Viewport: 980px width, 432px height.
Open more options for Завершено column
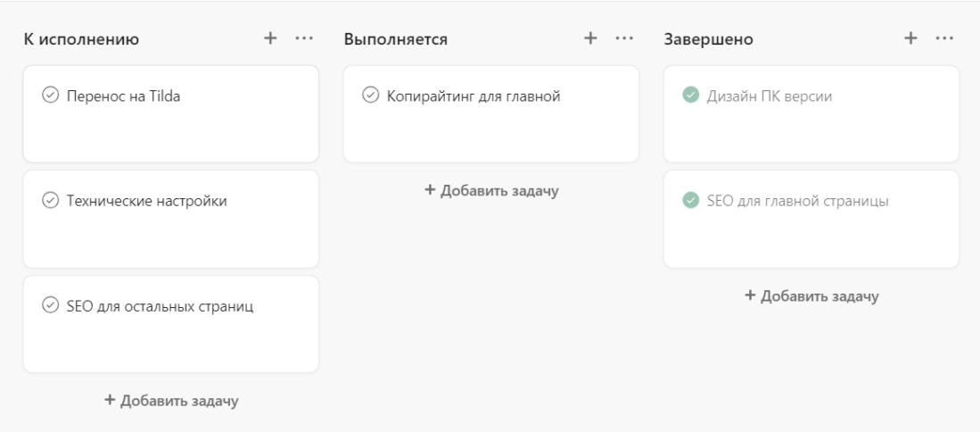[944, 38]
